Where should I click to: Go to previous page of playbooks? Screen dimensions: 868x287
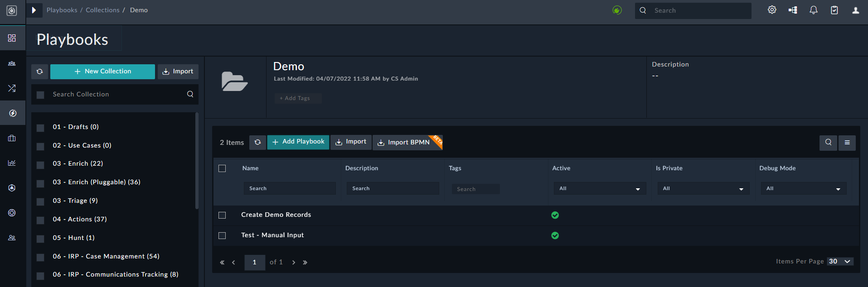[233, 263]
